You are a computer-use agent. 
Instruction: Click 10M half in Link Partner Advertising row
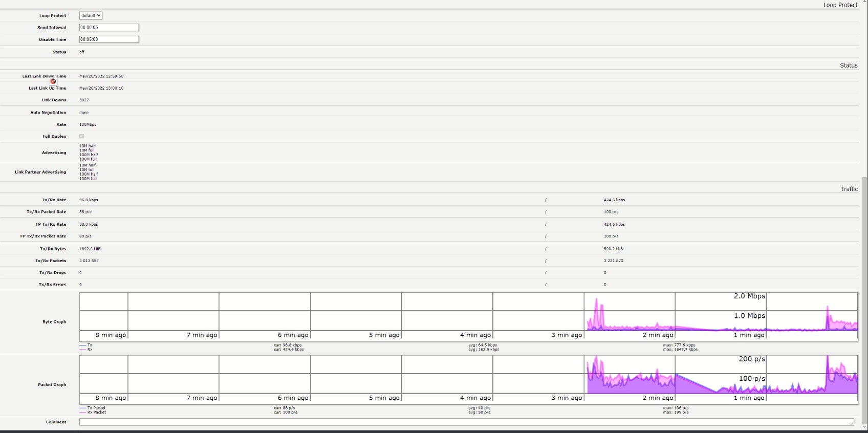tap(88, 165)
